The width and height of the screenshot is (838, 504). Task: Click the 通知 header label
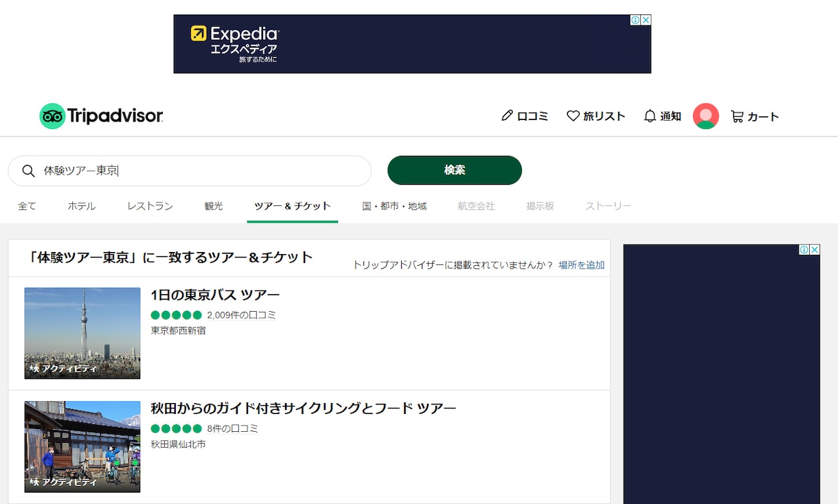click(670, 116)
